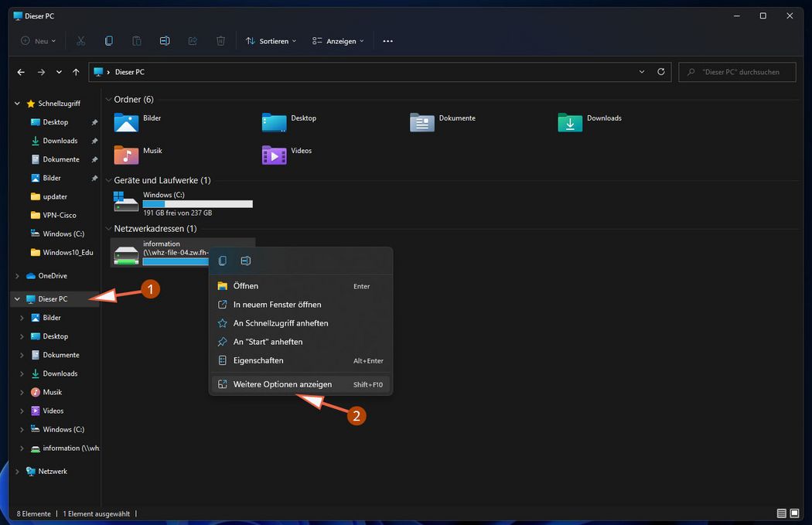Select information network drive in sidebar tree

point(70,448)
